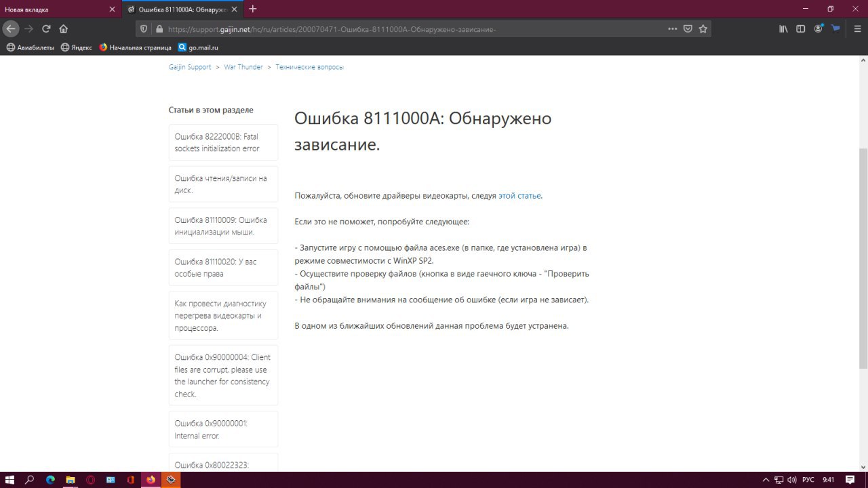
Task: Open the War Thunder breadcrumb link
Action: (x=243, y=67)
